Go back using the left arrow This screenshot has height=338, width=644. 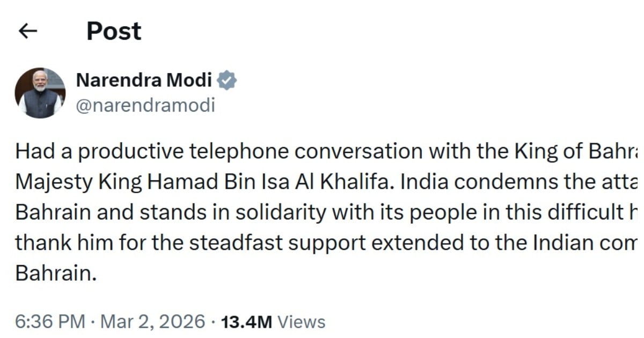click(x=27, y=32)
